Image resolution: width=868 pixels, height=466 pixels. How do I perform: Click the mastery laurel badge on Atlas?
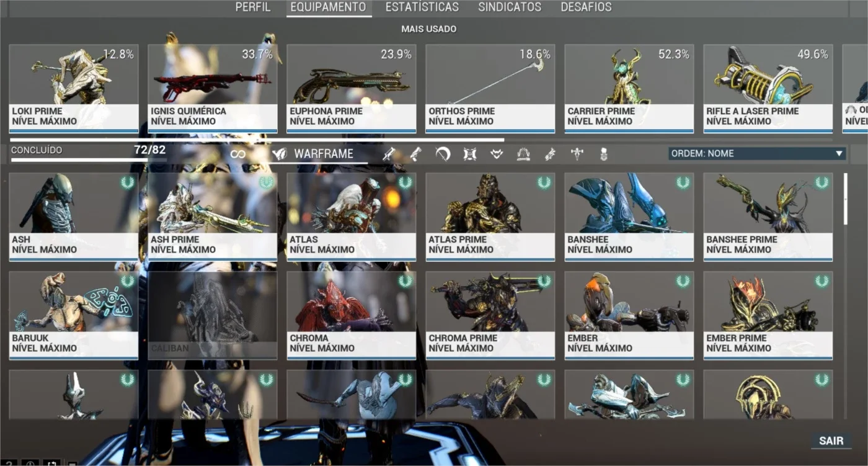click(405, 182)
